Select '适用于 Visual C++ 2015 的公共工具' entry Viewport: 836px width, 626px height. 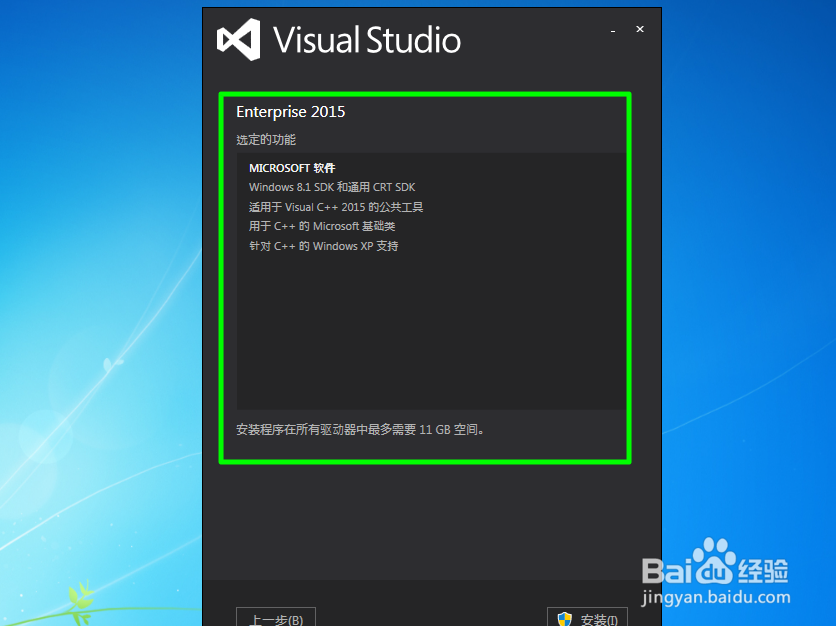(x=336, y=207)
